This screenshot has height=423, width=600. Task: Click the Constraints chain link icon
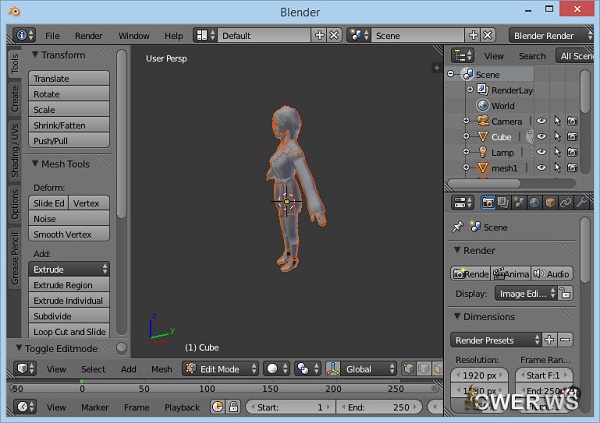(566, 202)
